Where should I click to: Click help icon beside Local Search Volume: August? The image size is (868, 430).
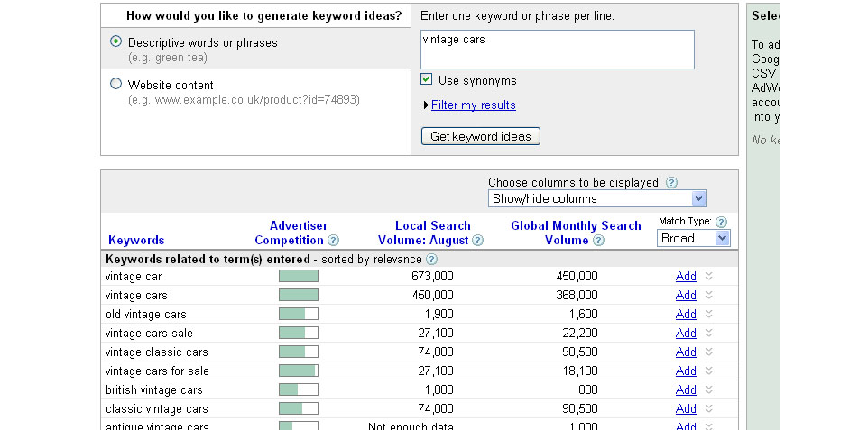coord(478,241)
